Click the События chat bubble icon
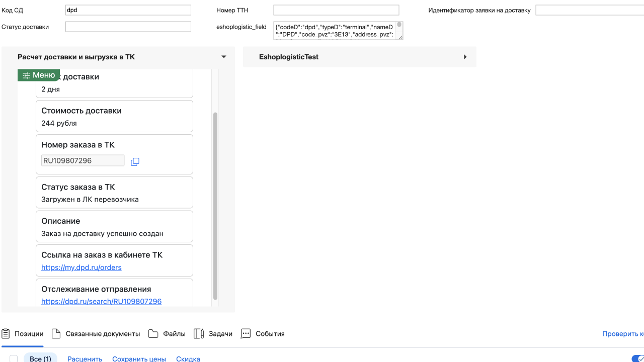This screenshot has width=644, height=362. click(x=246, y=333)
